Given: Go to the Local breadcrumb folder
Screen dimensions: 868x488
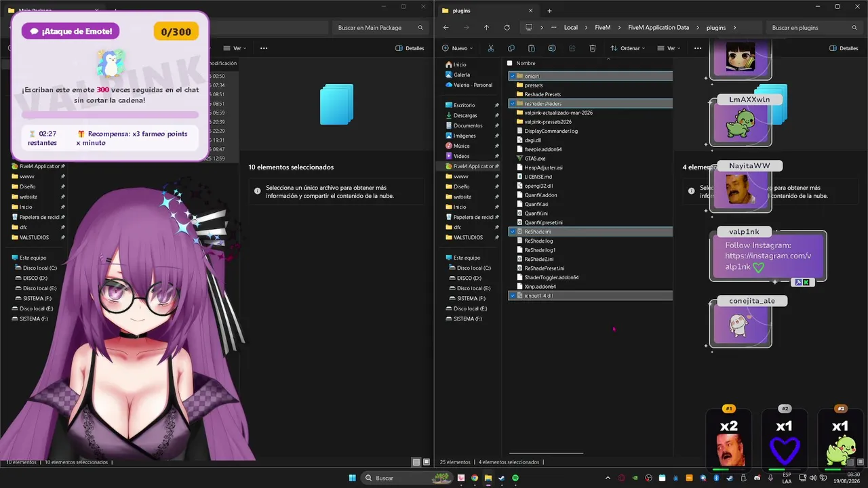Looking at the screenshot, I should coord(571,28).
